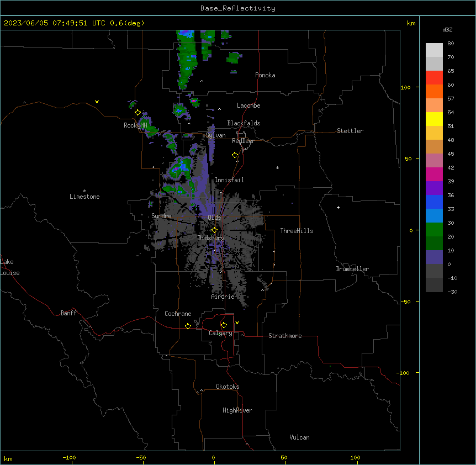Click the km unit label at bottom left
The height and width of the screenshot is (465, 476).
pos(8,458)
